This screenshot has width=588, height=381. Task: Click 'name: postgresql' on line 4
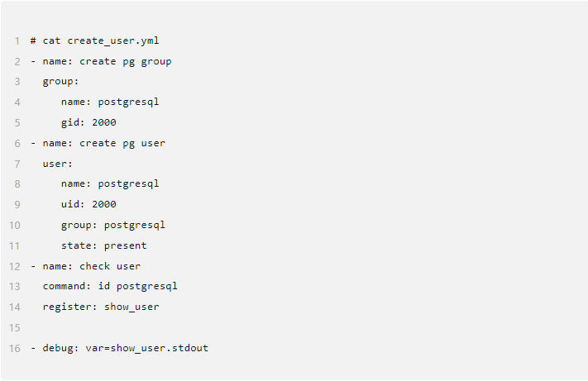click(109, 102)
